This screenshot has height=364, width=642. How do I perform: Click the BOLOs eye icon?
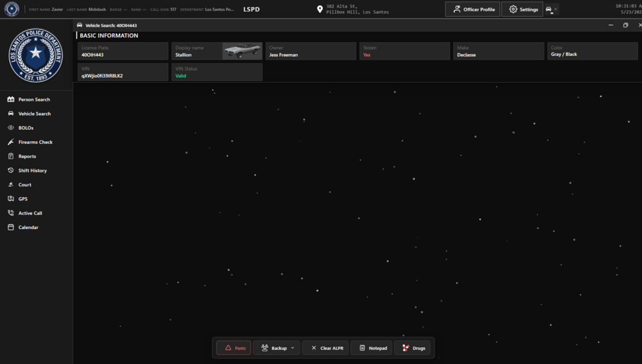point(11,128)
